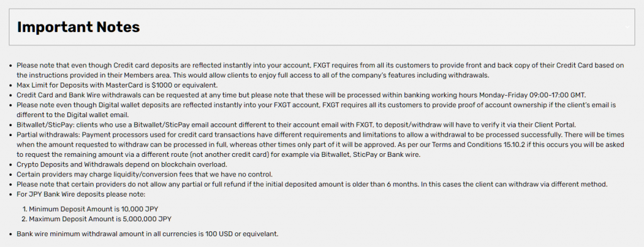Collapse the Important Notes chevron arrow
644x247 pixels.
coord(627,27)
